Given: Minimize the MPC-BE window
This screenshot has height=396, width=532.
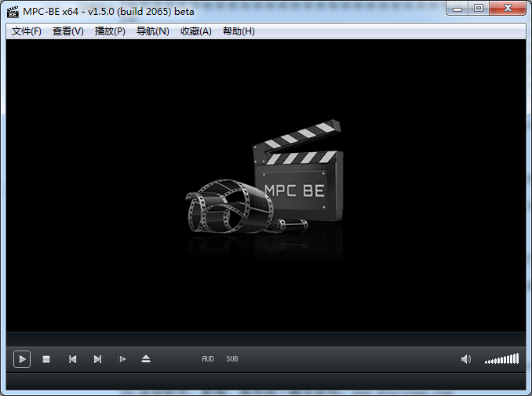Looking at the screenshot, I should click(457, 9).
